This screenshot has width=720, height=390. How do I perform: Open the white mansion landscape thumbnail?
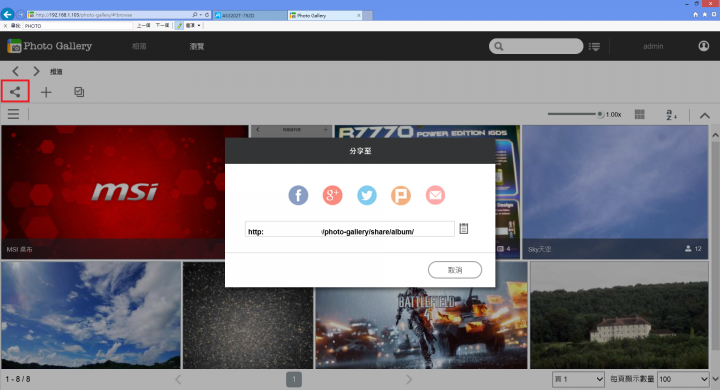click(619, 315)
